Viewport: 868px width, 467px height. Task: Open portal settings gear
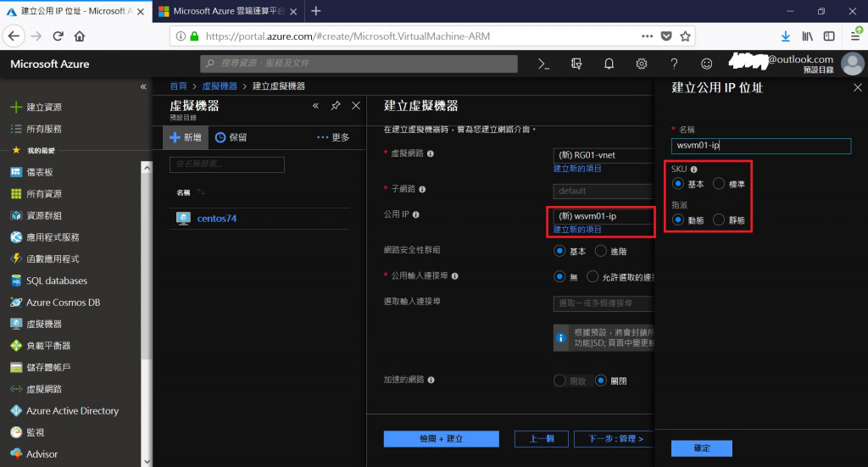[x=642, y=64]
